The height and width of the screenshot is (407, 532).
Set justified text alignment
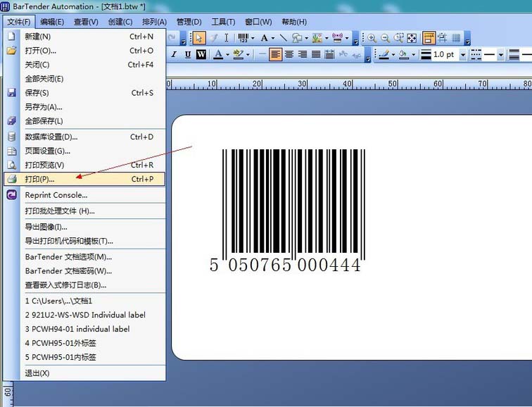316,54
